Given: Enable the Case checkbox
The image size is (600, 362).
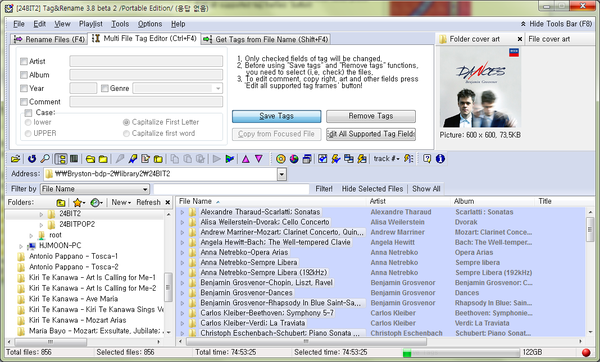Looking at the screenshot, I should click(x=28, y=113).
